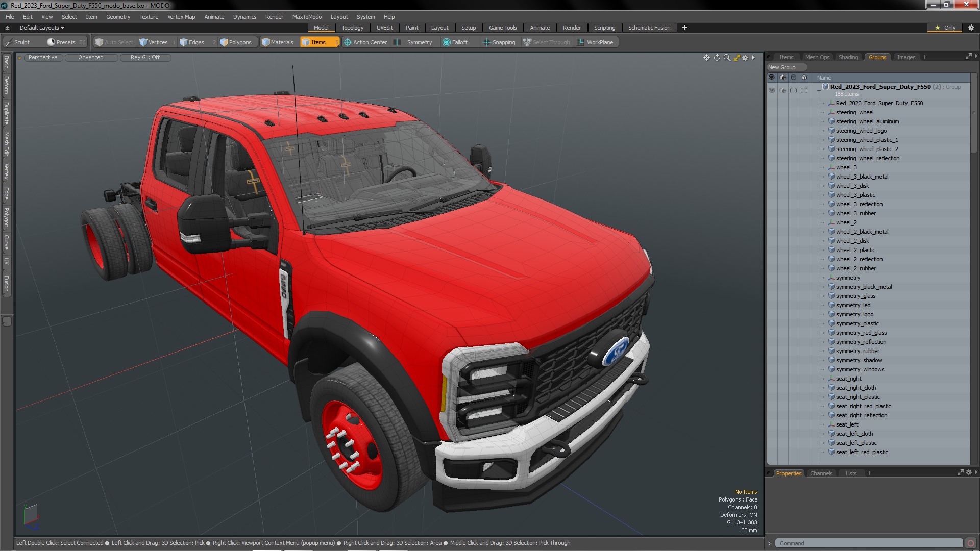Expand the Properties panel to full size icon
Screen dimensions: 980x551
(960, 473)
